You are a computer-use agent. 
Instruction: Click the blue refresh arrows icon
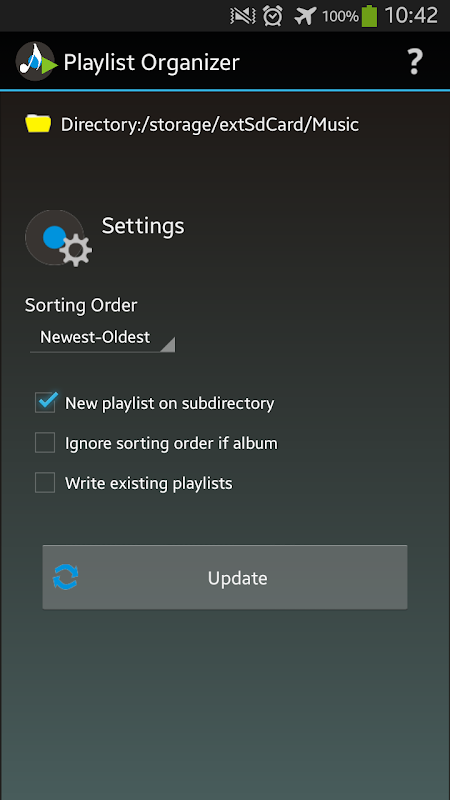[x=66, y=577]
